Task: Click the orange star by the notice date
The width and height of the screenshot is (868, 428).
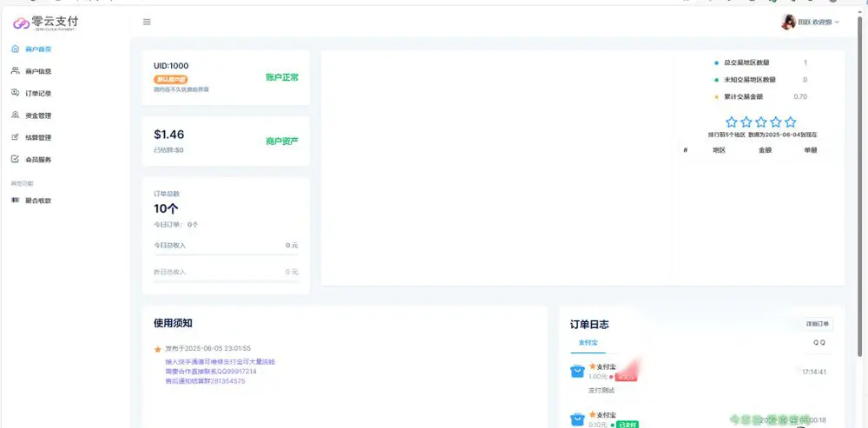Action: 158,349
